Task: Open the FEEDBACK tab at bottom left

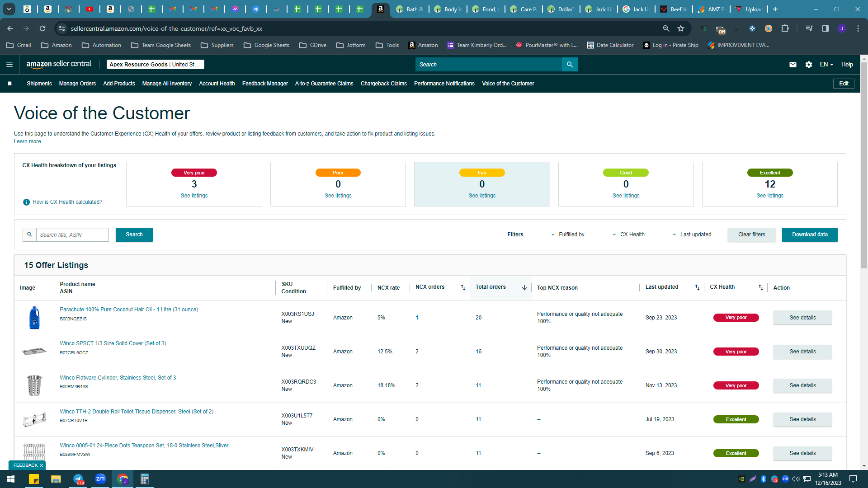Action: [25, 465]
